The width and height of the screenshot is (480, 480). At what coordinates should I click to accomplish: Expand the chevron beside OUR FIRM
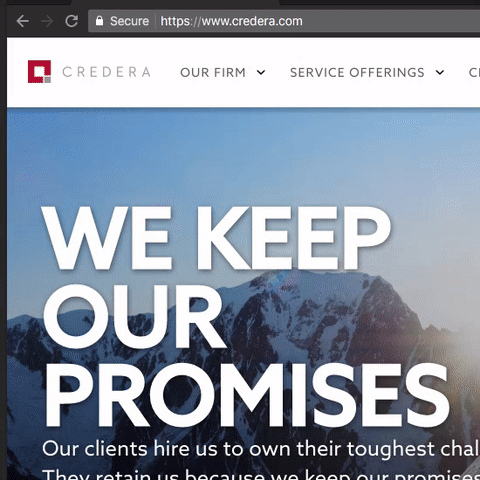tap(261, 72)
